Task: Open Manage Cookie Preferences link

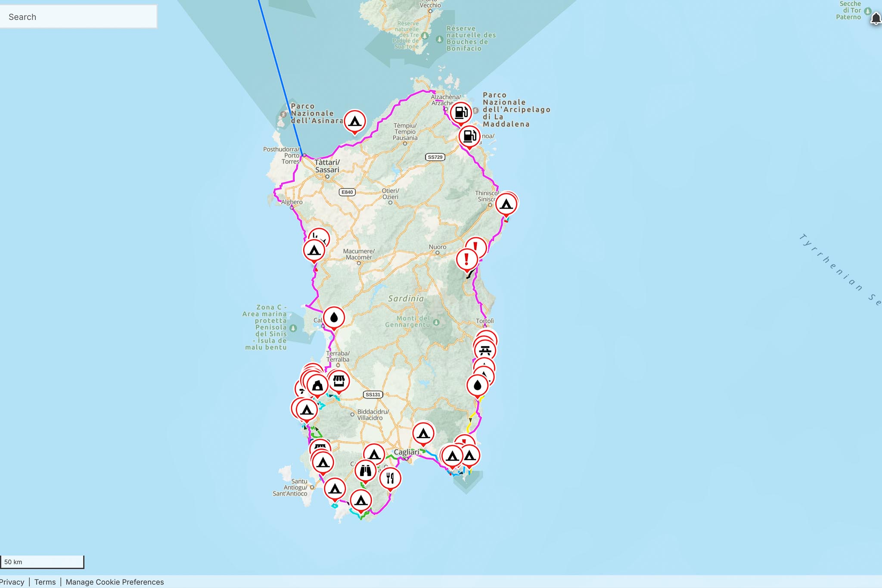Action: point(115,582)
